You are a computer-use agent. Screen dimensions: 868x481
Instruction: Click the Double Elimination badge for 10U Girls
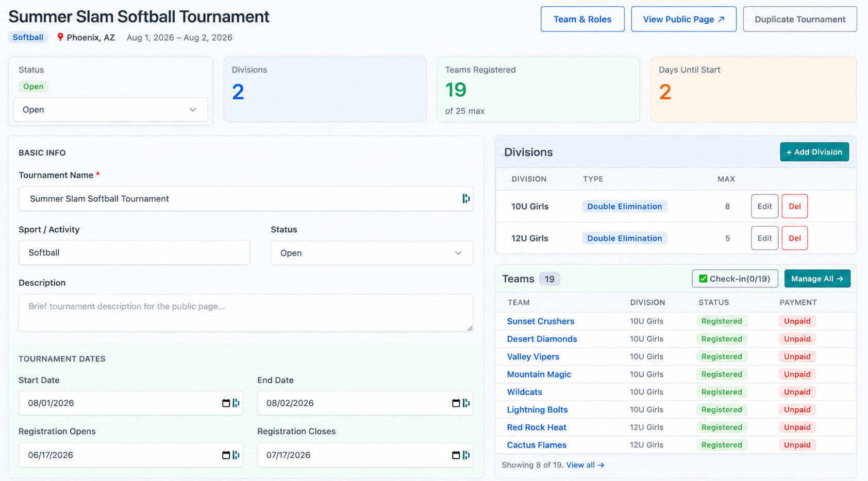point(625,206)
